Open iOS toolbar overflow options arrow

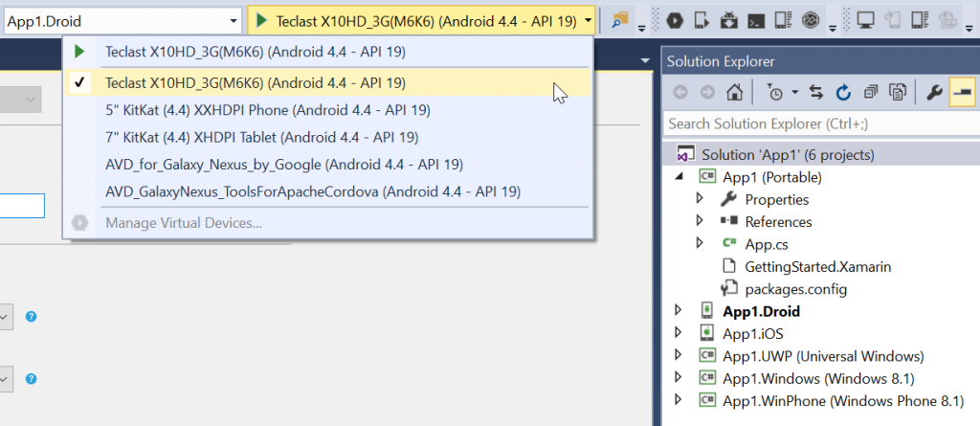pyautogui.click(x=969, y=28)
